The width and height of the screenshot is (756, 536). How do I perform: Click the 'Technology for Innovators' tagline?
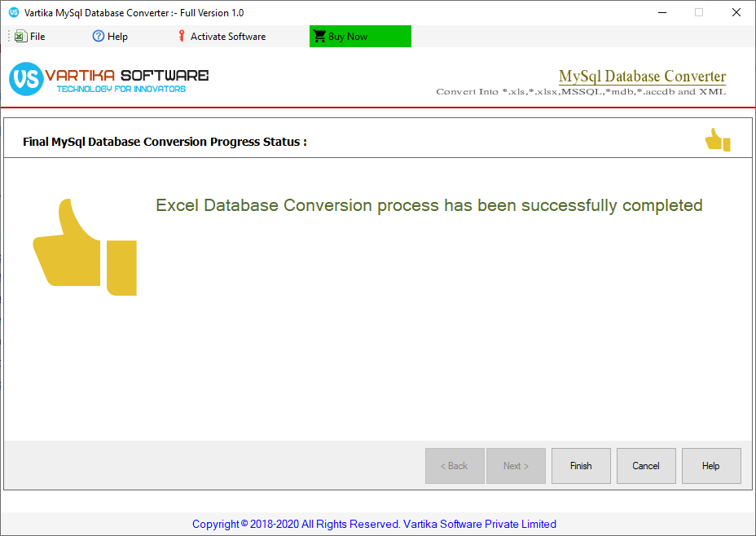click(x=121, y=89)
